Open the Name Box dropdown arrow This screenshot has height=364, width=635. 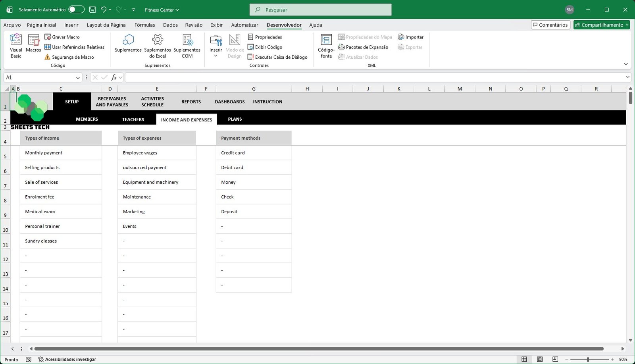(78, 78)
